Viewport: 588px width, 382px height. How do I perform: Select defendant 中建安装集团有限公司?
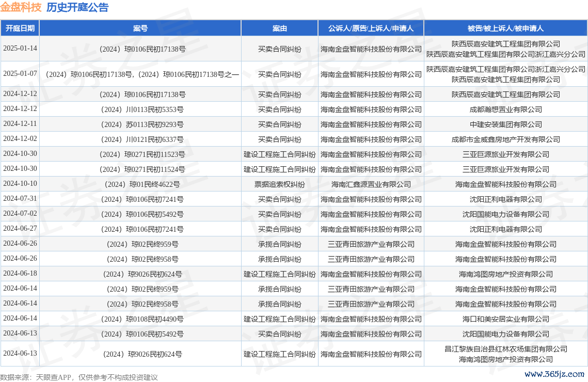coord(505,124)
